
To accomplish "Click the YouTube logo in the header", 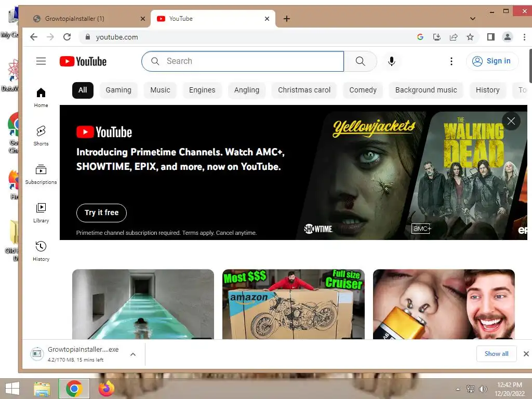I will click(83, 61).
